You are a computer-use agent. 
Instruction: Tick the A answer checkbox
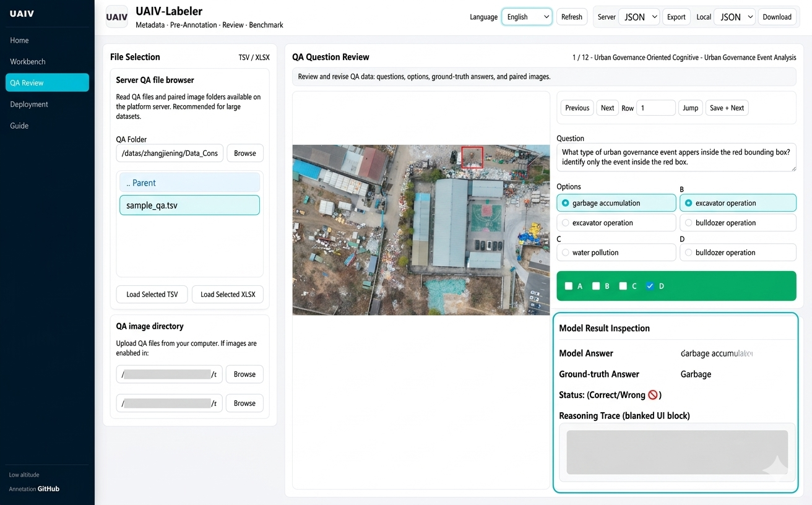coord(569,286)
